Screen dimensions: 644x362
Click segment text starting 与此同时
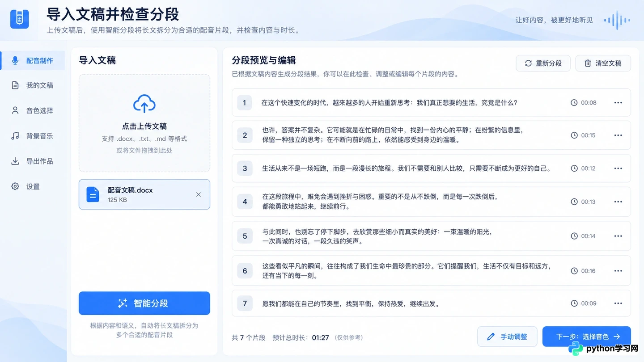(377, 236)
